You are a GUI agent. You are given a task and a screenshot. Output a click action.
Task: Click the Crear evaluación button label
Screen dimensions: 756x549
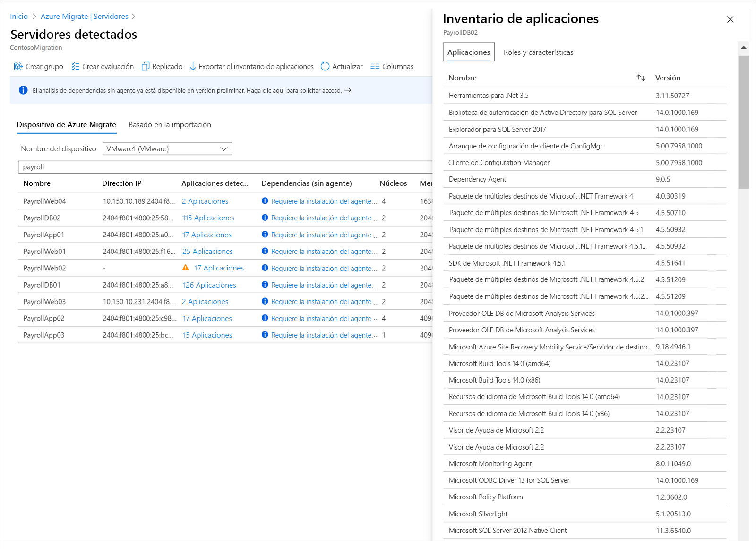(x=108, y=67)
